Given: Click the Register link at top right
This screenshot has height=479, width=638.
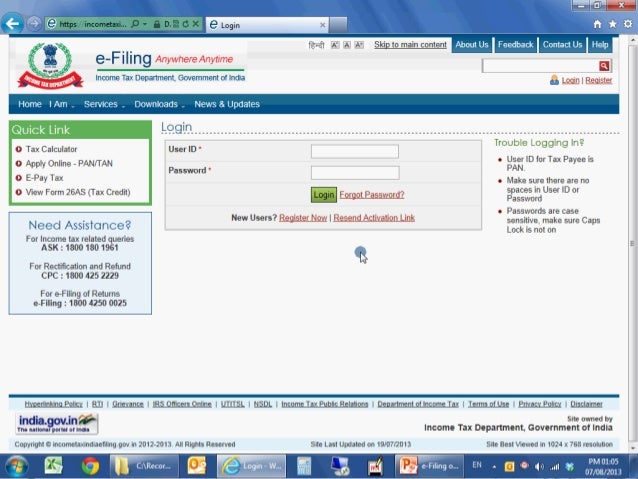Looking at the screenshot, I should tap(599, 80).
